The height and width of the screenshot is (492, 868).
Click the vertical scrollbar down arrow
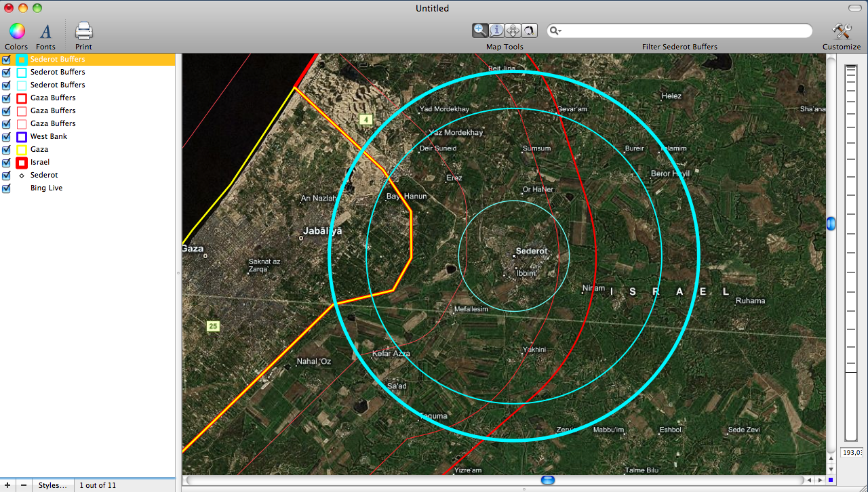tap(831, 469)
